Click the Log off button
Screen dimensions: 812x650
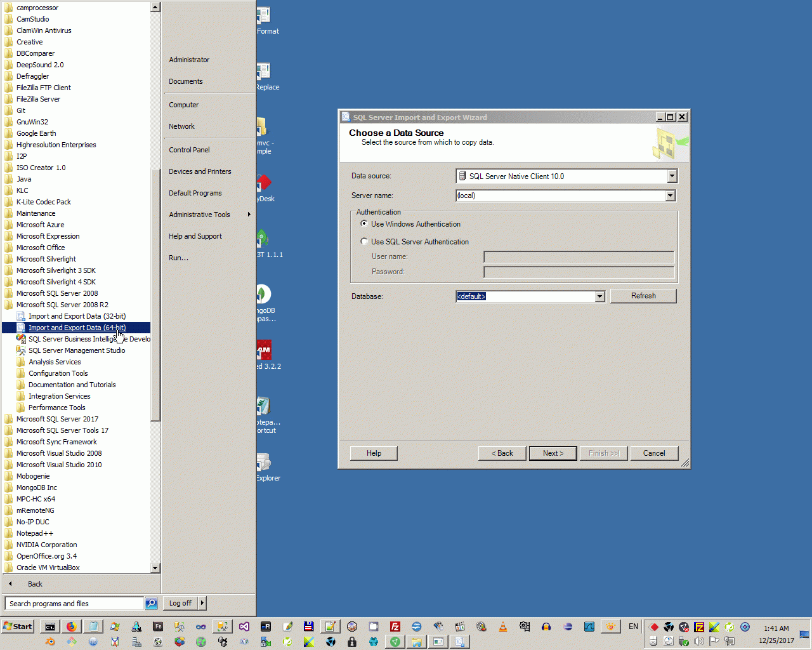[180, 603]
